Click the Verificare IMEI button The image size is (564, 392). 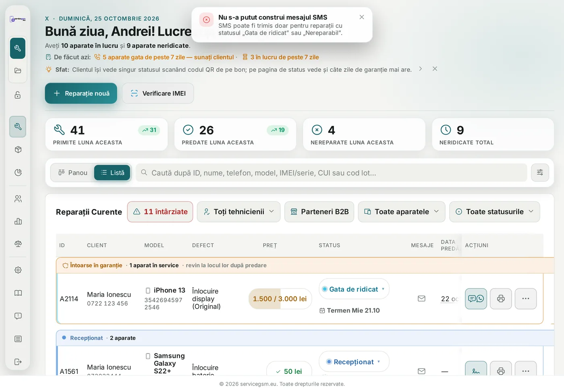[158, 93]
